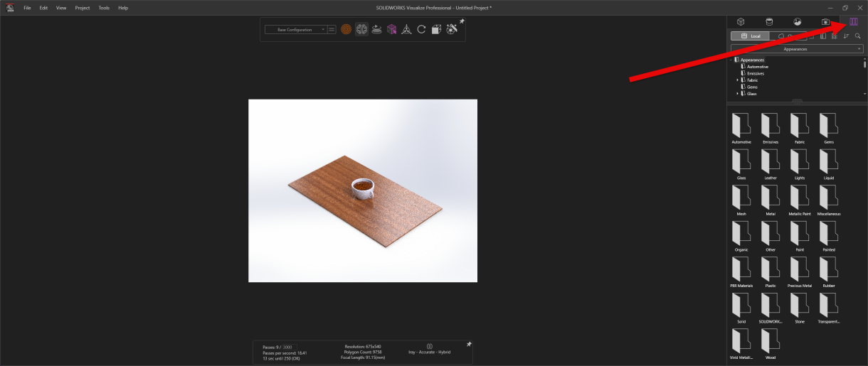Click the Iray Accurate Hybrid renderer icon
The width and height of the screenshot is (868, 366).
[429, 346]
